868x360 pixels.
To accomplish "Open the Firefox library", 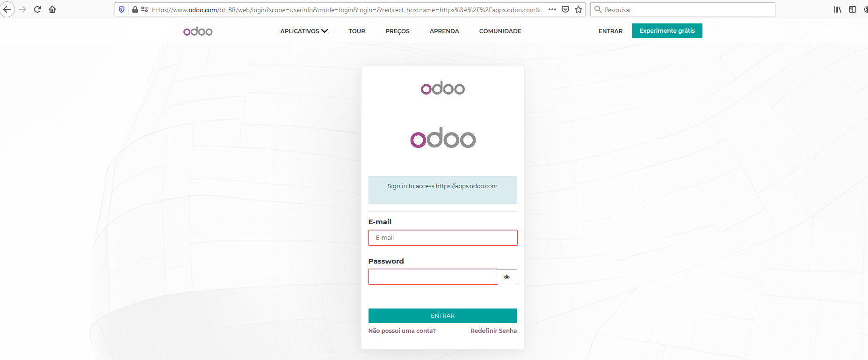I will click(838, 9).
